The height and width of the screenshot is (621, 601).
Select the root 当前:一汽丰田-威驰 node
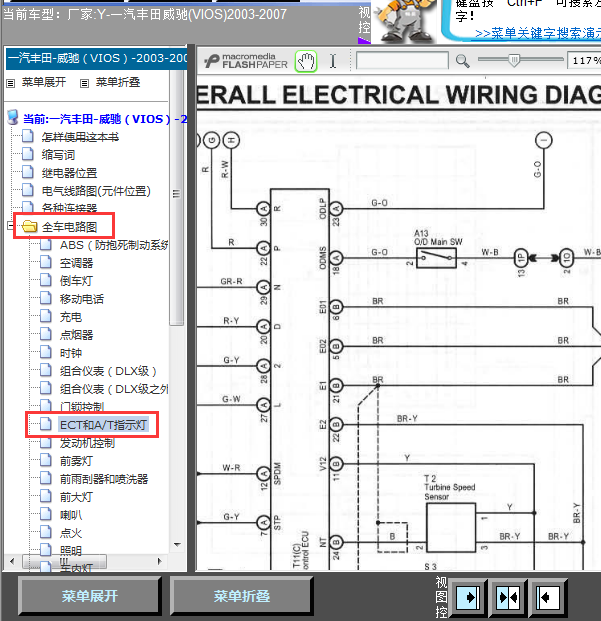pyautogui.click(x=105, y=119)
